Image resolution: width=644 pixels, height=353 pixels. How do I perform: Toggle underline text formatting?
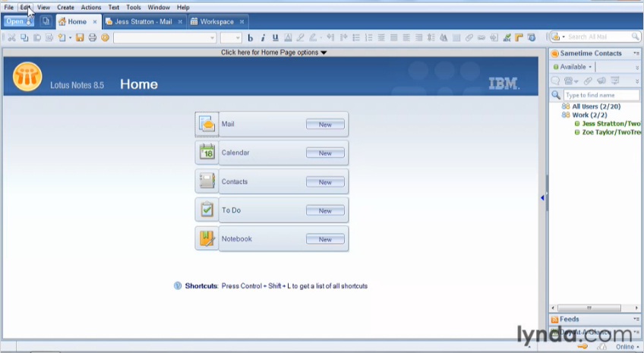click(x=275, y=38)
